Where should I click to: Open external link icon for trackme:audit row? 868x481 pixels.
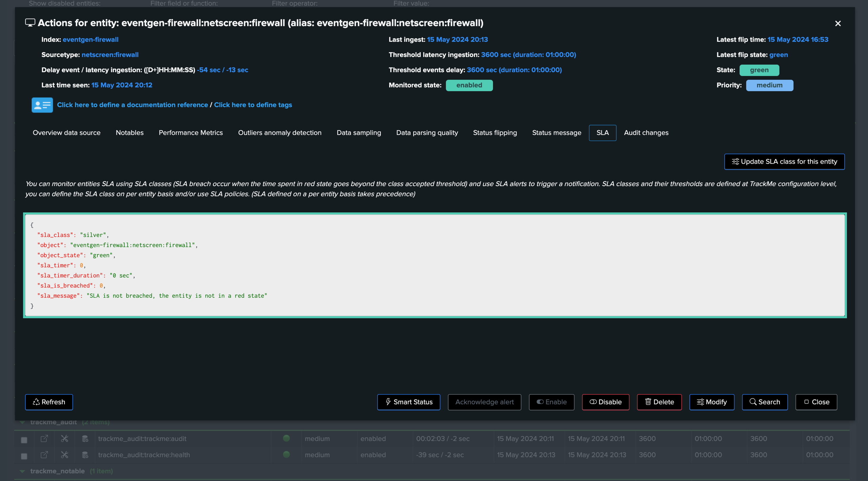[44, 438]
